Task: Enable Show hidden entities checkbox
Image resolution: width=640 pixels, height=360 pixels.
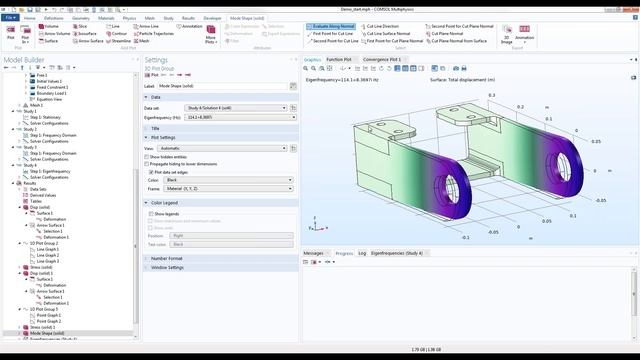Action: [147, 157]
